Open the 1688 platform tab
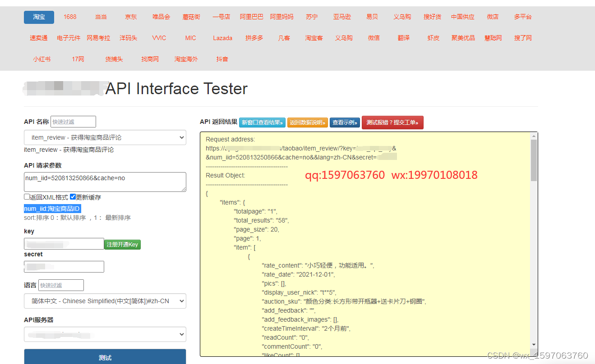The image size is (595, 364). tap(70, 17)
